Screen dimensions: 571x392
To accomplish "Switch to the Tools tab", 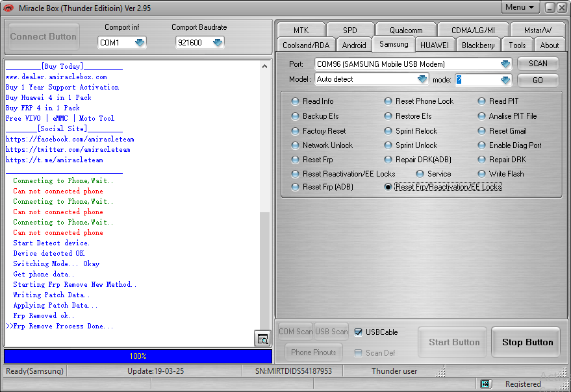I will point(517,45).
